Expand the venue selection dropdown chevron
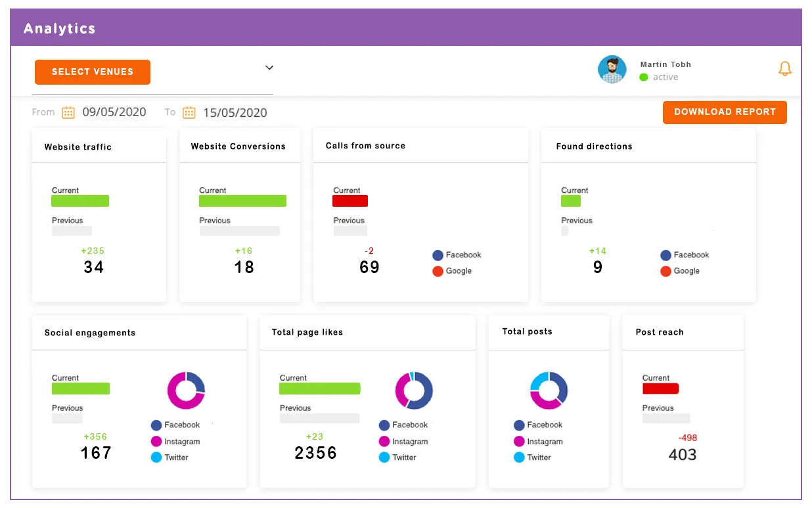Image resolution: width=812 pixels, height=508 pixels. (x=269, y=68)
